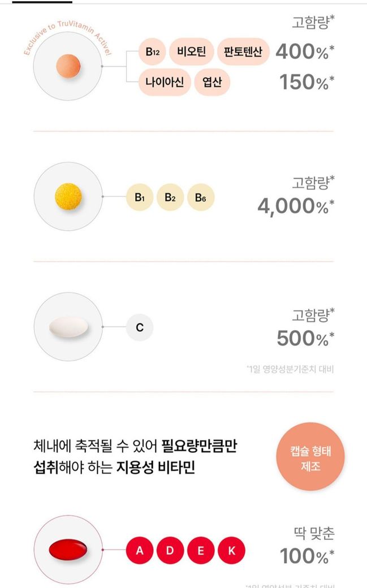367x588 pixels.
Task: Click the yellow round tablet icon
Action: [68, 197]
